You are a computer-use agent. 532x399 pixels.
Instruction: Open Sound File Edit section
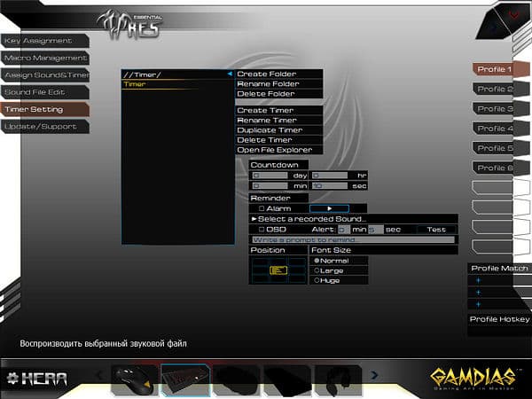point(45,92)
